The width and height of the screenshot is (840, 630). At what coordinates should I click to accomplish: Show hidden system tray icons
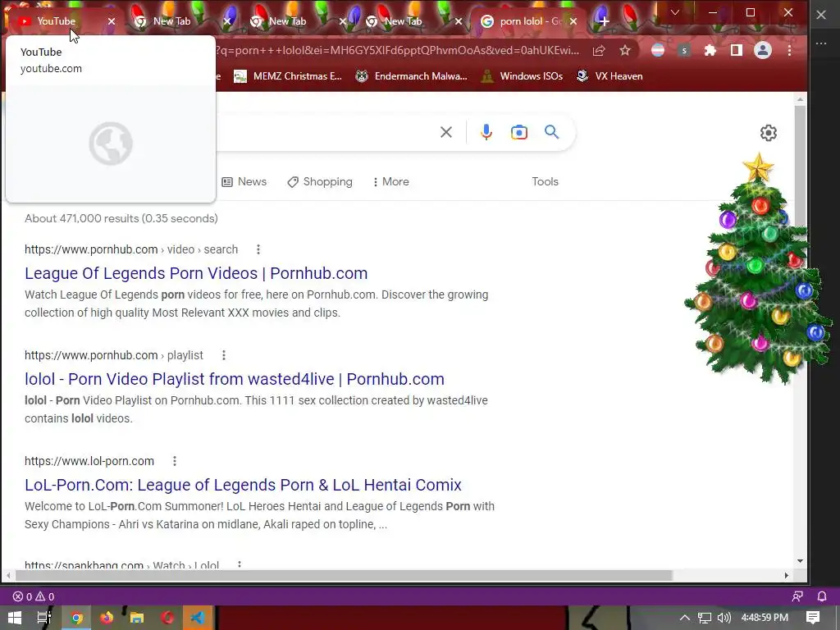click(x=685, y=618)
